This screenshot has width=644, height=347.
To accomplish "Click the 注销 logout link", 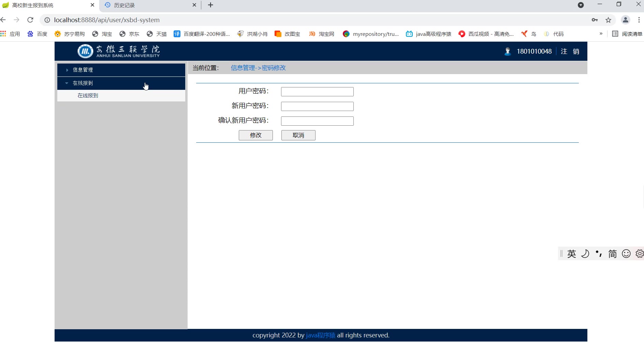I will point(570,52).
